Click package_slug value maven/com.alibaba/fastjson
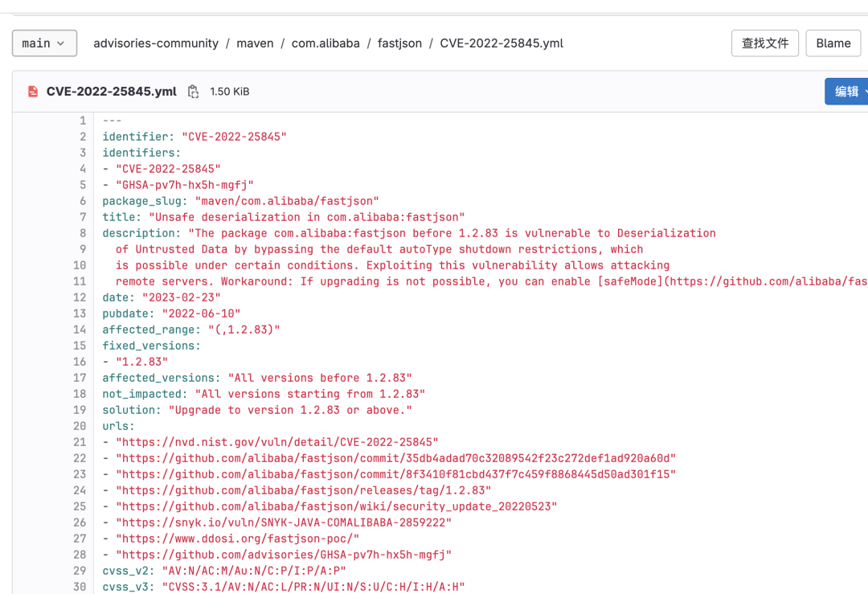The image size is (868, 594). [x=287, y=201]
